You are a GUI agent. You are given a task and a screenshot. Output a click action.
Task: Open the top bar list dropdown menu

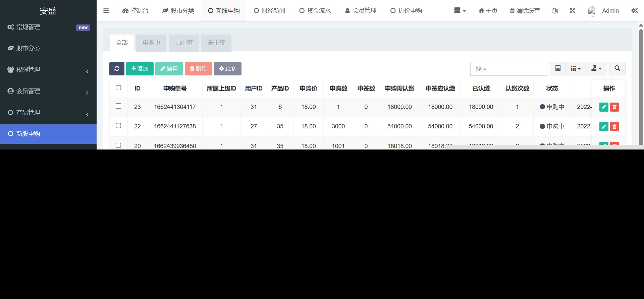460,11
